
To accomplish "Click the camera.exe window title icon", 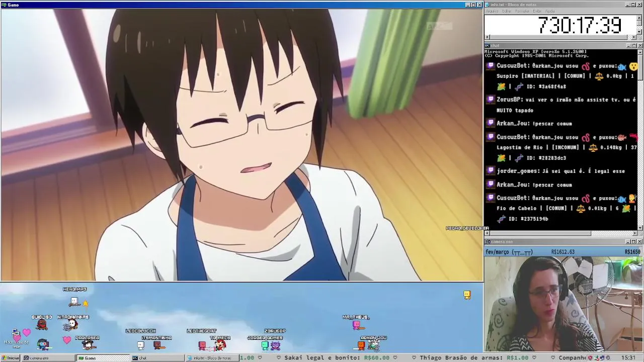I will pos(487,242).
